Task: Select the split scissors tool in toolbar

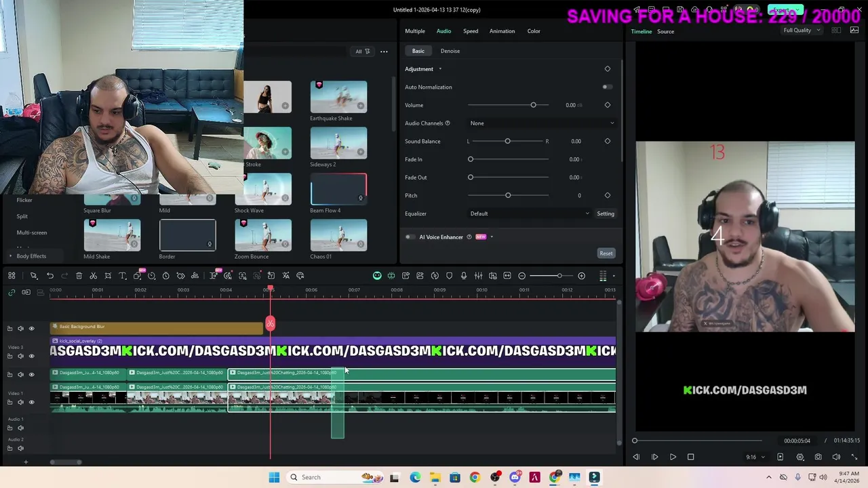Action: click(x=94, y=276)
